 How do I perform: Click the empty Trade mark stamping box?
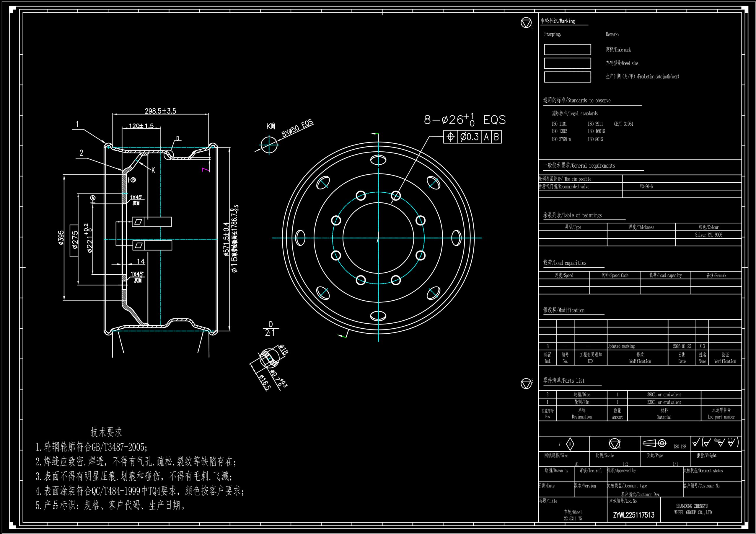(x=567, y=50)
